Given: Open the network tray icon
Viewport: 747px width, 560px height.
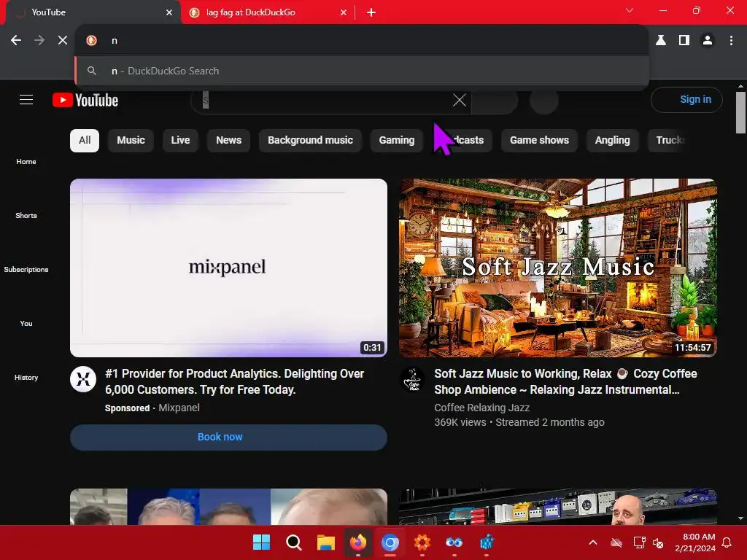Looking at the screenshot, I should pos(639,542).
